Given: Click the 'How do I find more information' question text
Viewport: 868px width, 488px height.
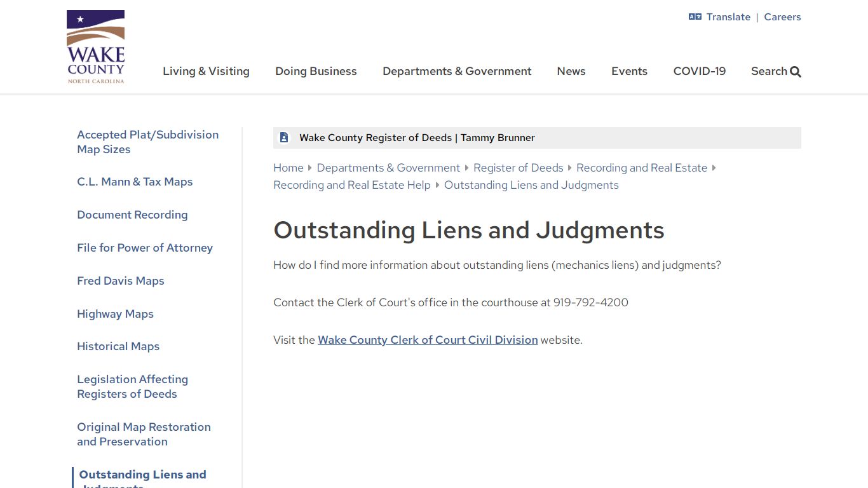Looking at the screenshot, I should tap(497, 265).
